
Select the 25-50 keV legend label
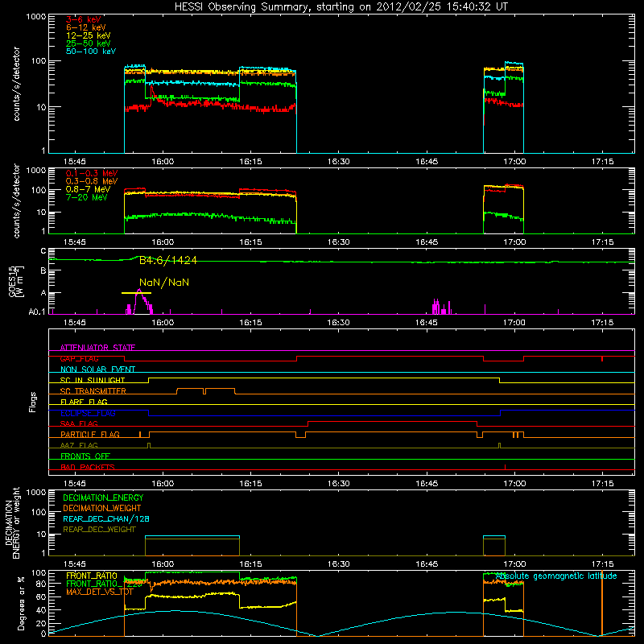[x=89, y=43]
